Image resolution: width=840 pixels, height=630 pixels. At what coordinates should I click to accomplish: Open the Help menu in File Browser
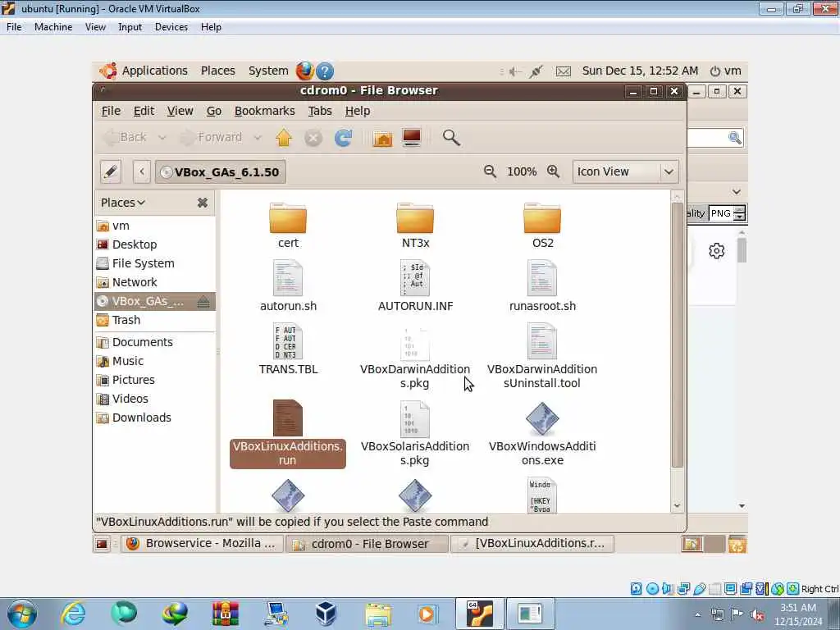tap(358, 111)
